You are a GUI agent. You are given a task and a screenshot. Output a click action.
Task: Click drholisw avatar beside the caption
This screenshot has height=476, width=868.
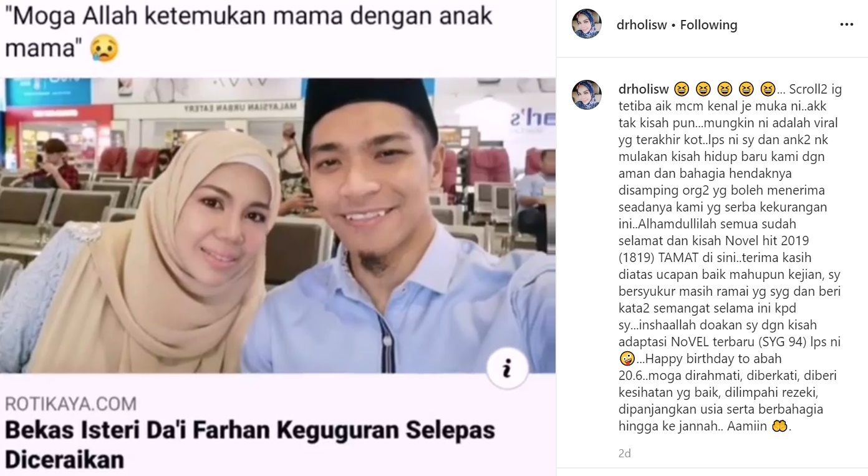[x=587, y=95]
